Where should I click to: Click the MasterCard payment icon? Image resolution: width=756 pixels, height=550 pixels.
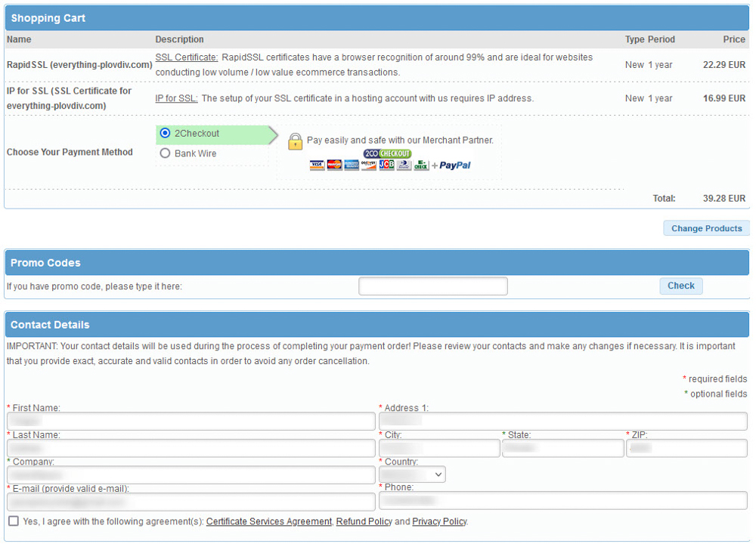click(x=333, y=165)
